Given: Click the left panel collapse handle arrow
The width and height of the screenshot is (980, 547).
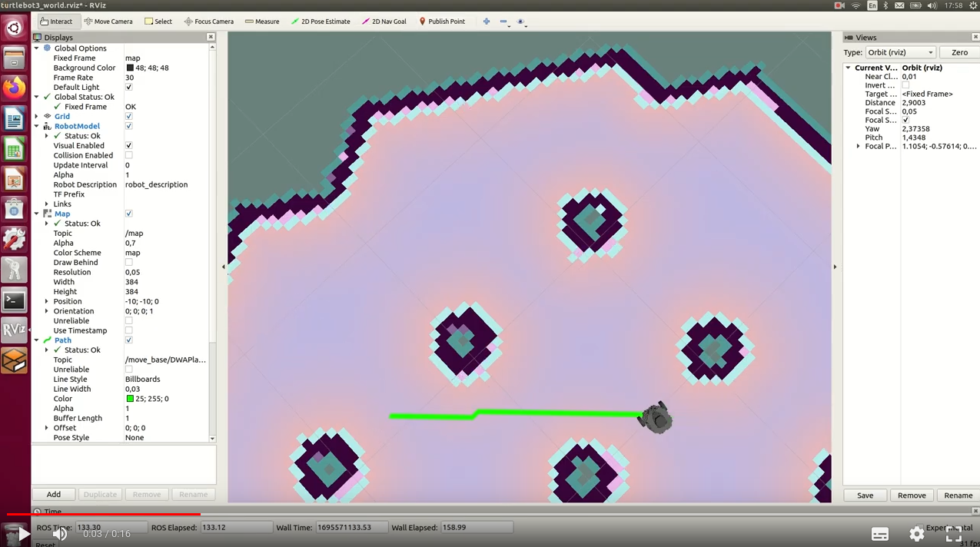Looking at the screenshot, I should pyautogui.click(x=224, y=267).
